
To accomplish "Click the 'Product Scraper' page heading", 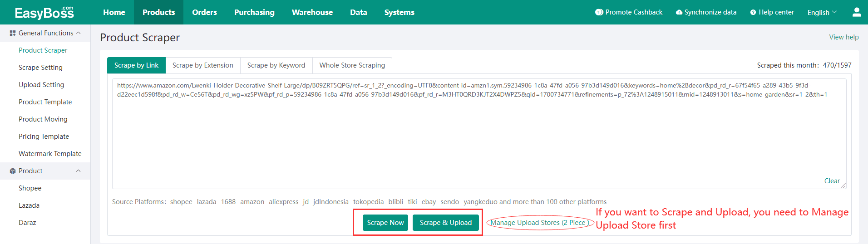I will [140, 38].
